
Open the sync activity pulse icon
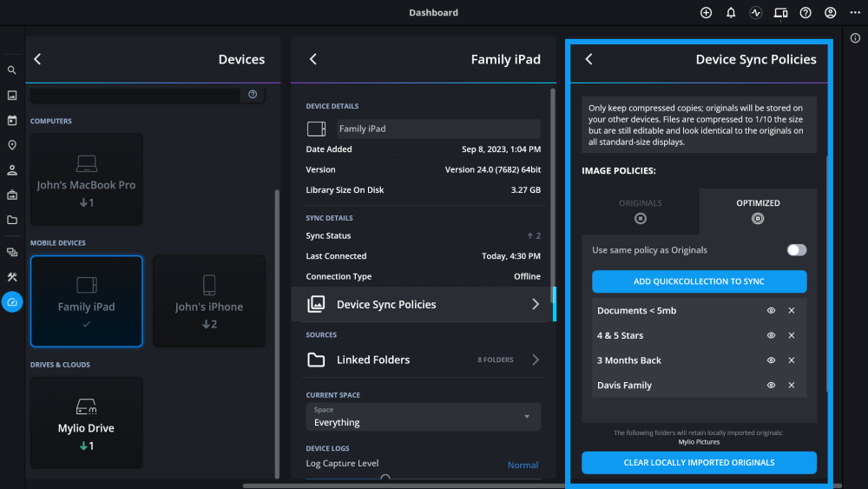coord(756,13)
